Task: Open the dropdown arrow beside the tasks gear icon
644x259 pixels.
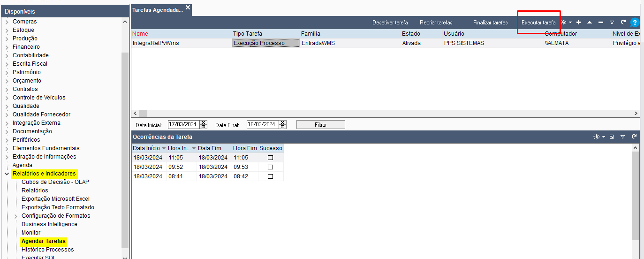Action: pyautogui.click(x=570, y=23)
